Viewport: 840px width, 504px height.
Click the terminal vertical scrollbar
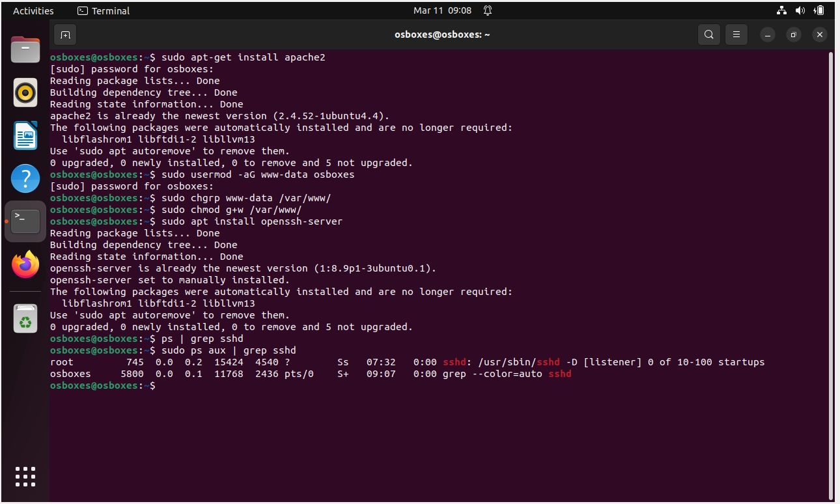830,273
